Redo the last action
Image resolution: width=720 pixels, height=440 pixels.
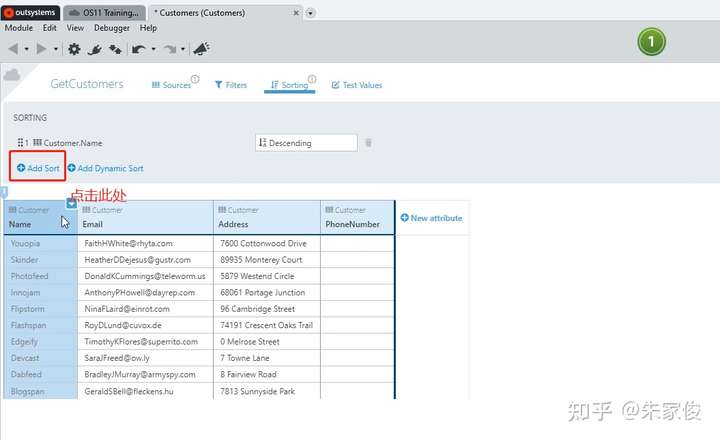pyautogui.click(x=169, y=49)
